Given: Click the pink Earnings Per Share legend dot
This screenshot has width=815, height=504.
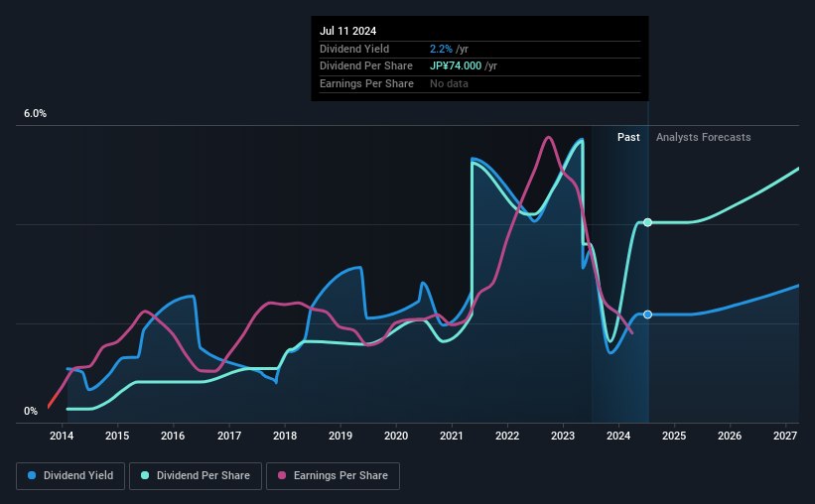Looking at the screenshot, I should coord(282,475).
